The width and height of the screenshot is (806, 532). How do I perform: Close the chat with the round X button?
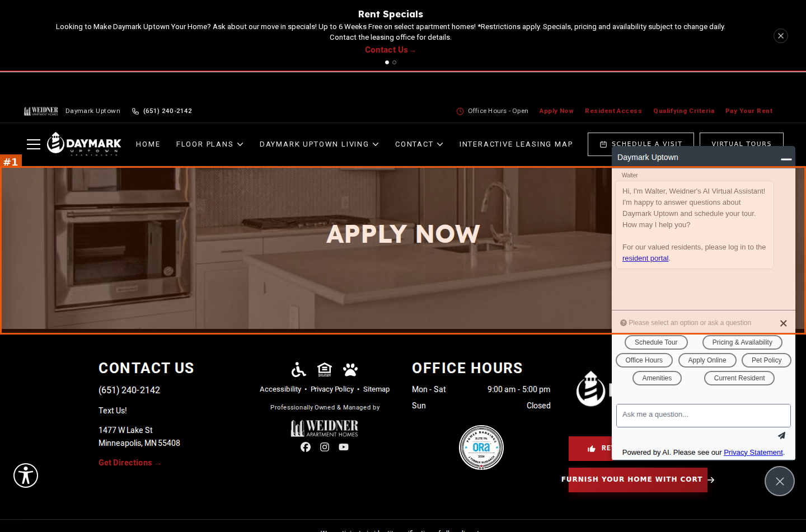pyautogui.click(x=780, y=481)
